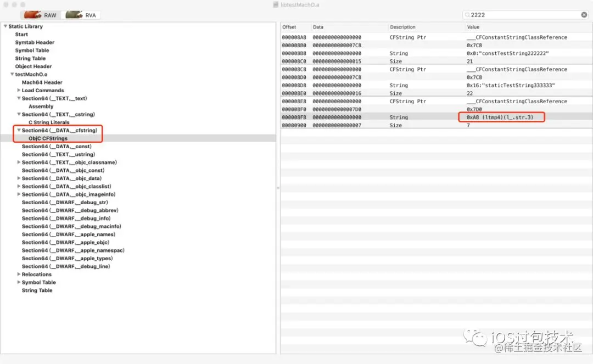Viewport: 593px width, 364px height.
Task: Open the Assembly tree item
Action: pyautogui.click(x=41, y=106)
